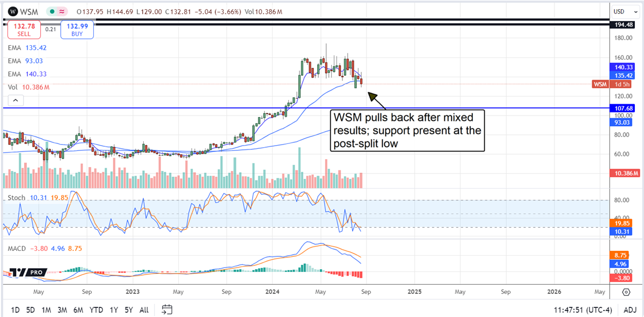Collapse the indicator legend with the chevron

point(15,100)
